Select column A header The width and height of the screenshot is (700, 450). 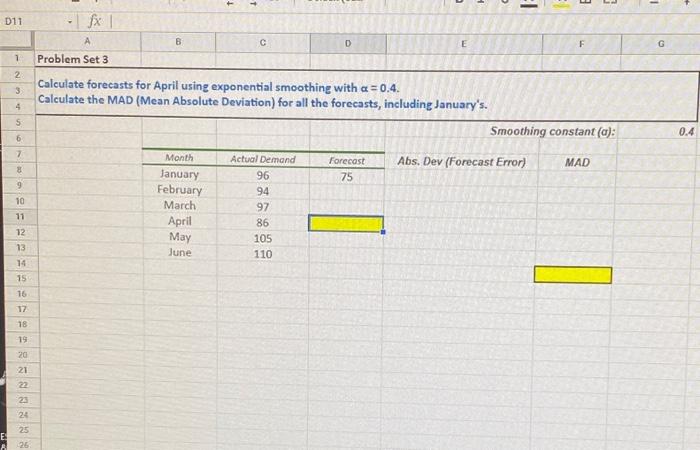(x=88, y=42)
